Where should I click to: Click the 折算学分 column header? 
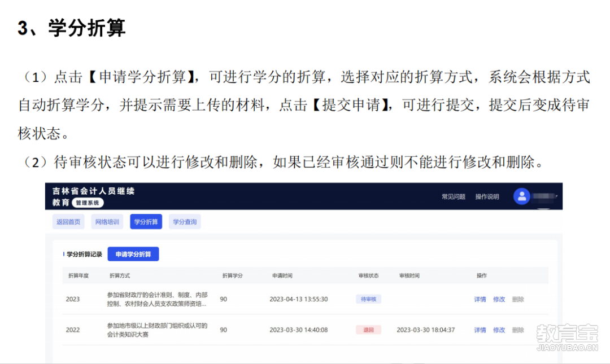232,275
